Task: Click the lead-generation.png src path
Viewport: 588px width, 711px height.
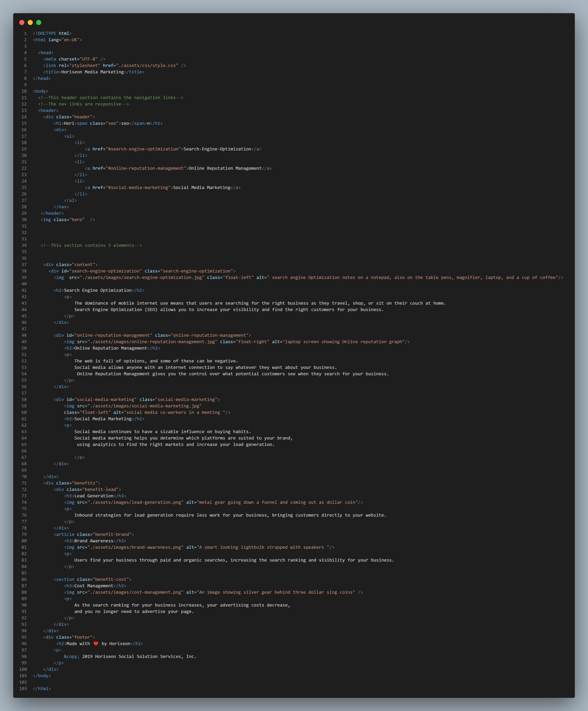Action: coord(135,502)
